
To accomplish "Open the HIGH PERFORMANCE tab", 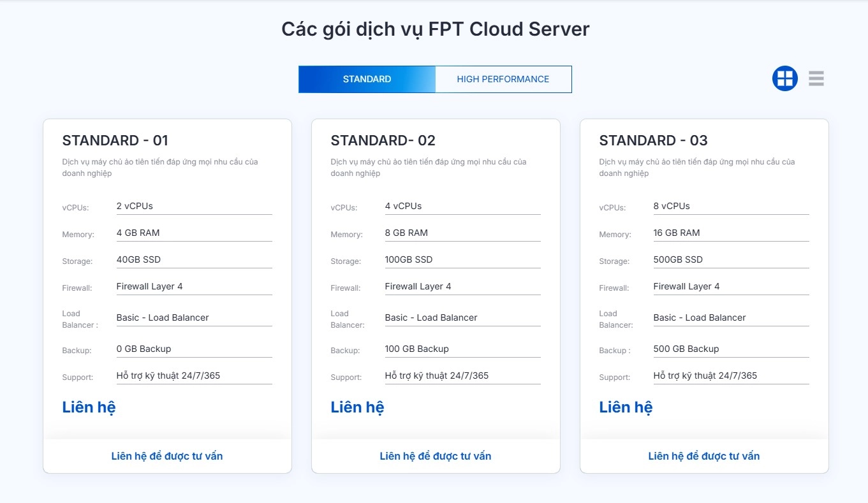I will [503, 79].
